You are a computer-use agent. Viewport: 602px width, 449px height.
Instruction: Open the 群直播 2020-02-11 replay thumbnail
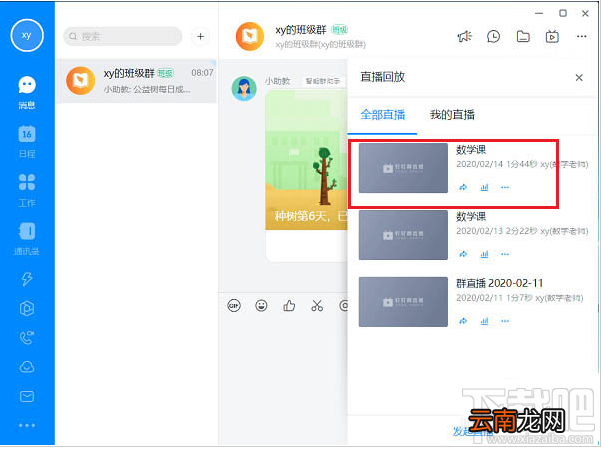pos(403,302)
